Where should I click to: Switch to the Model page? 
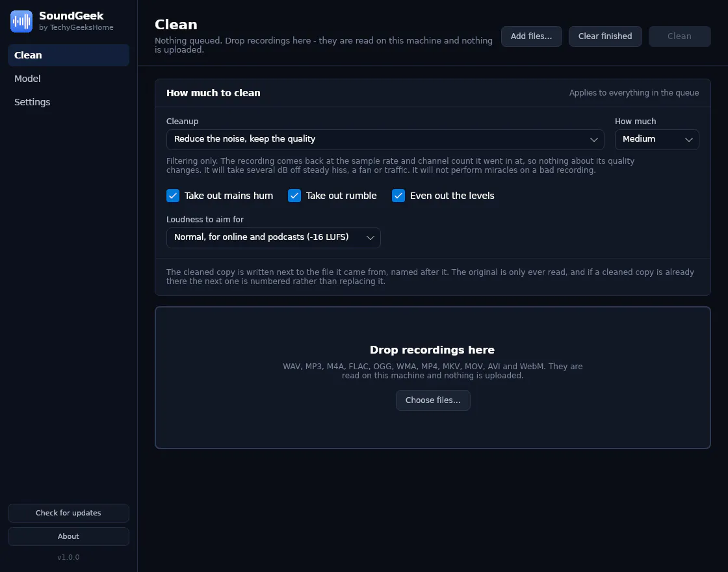click(68, 79)
